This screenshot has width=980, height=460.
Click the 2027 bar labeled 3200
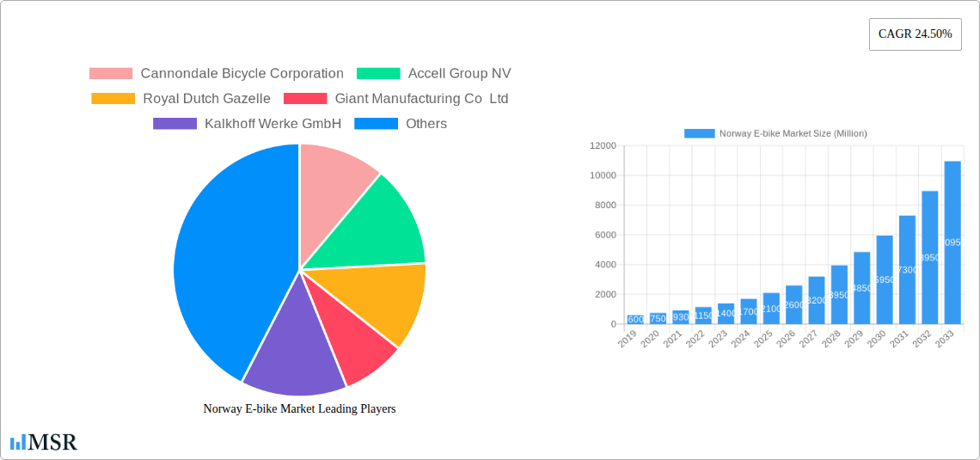click(817, 300)
